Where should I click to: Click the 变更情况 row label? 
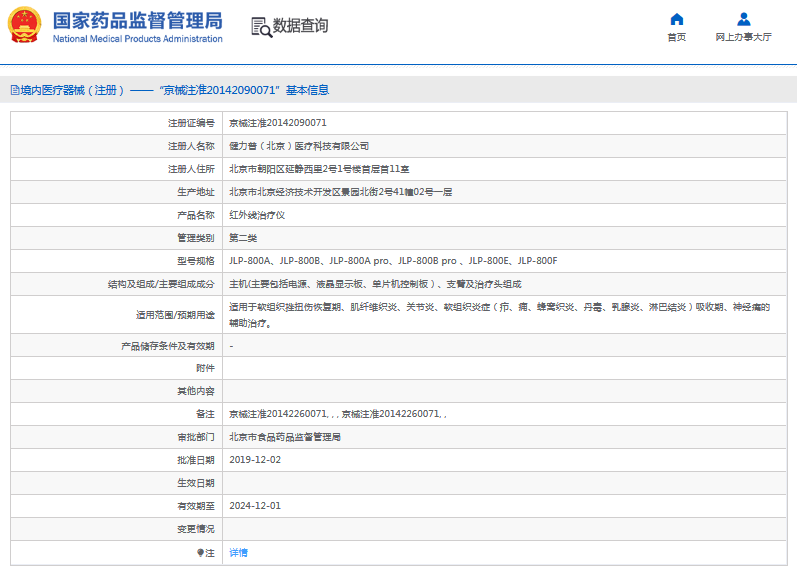[x=196, y=529]
